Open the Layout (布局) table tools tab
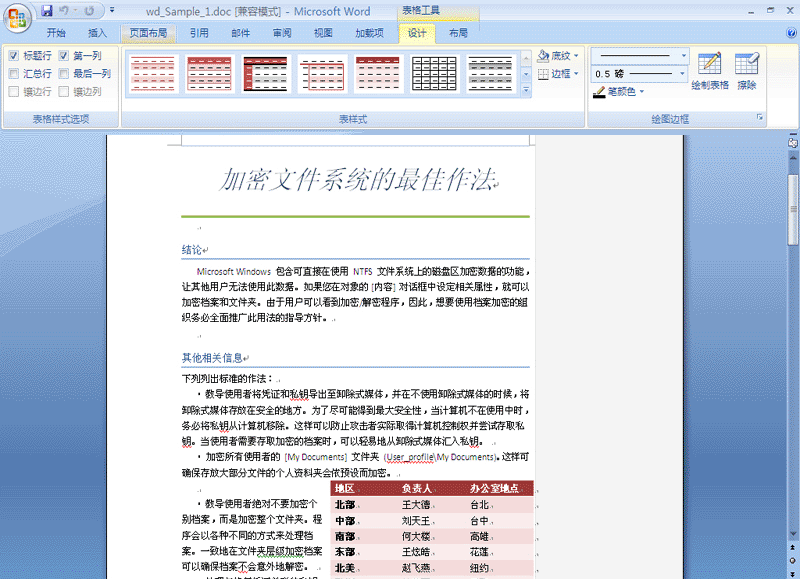800x579 pixels. [x=458, y=33]
